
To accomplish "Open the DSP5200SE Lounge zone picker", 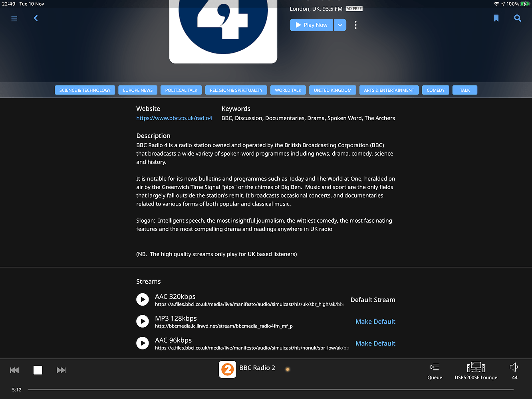I will point(476,371).
